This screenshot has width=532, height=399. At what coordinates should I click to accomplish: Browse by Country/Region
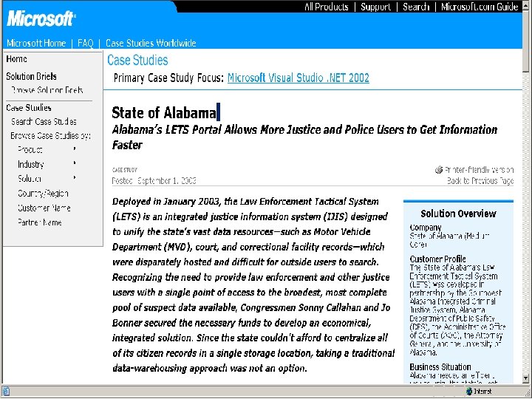[x=43, y=194]
